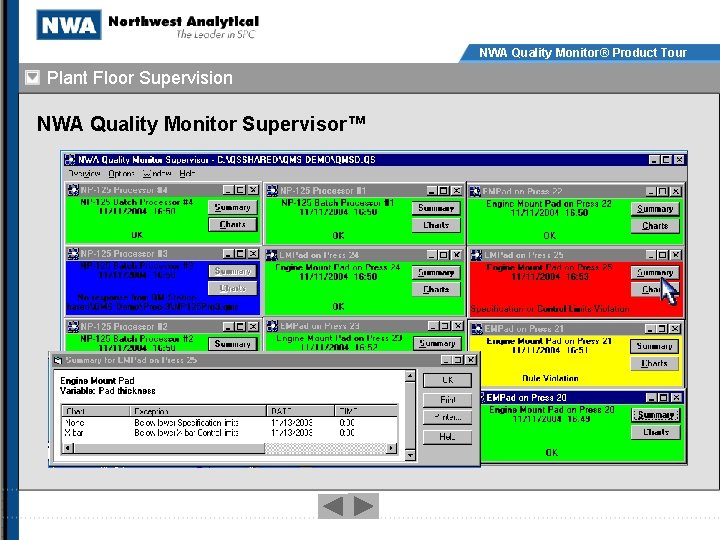This screenshot has height=540, width=720.
Task: Click 'Variable: Pad thickness' text
Action: pos(107,391)
